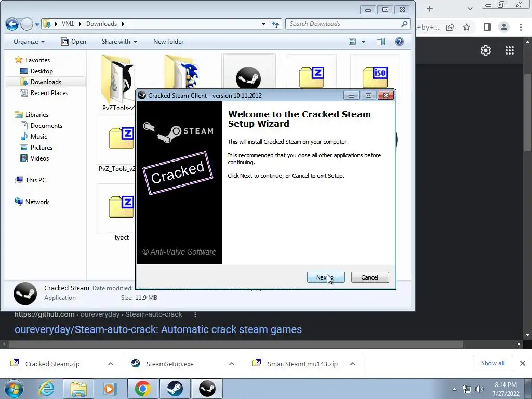Select the PvZTools-v1 folder icon
532x399 pixels.
pos(118,78)
